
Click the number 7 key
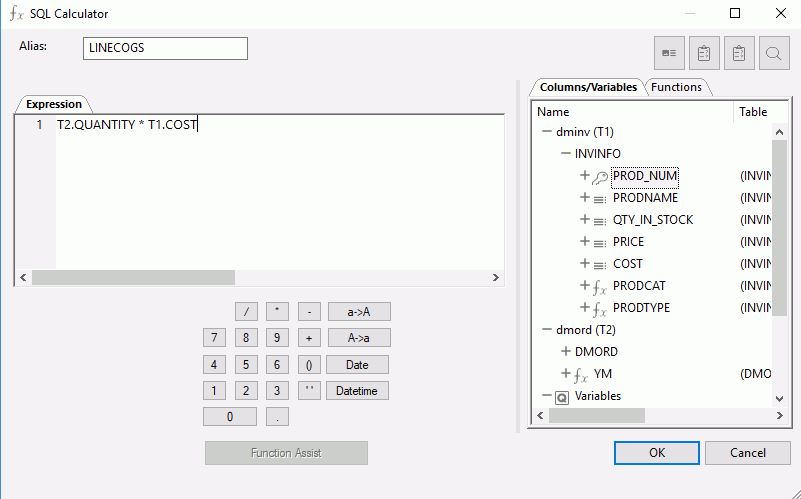[214, 338]
